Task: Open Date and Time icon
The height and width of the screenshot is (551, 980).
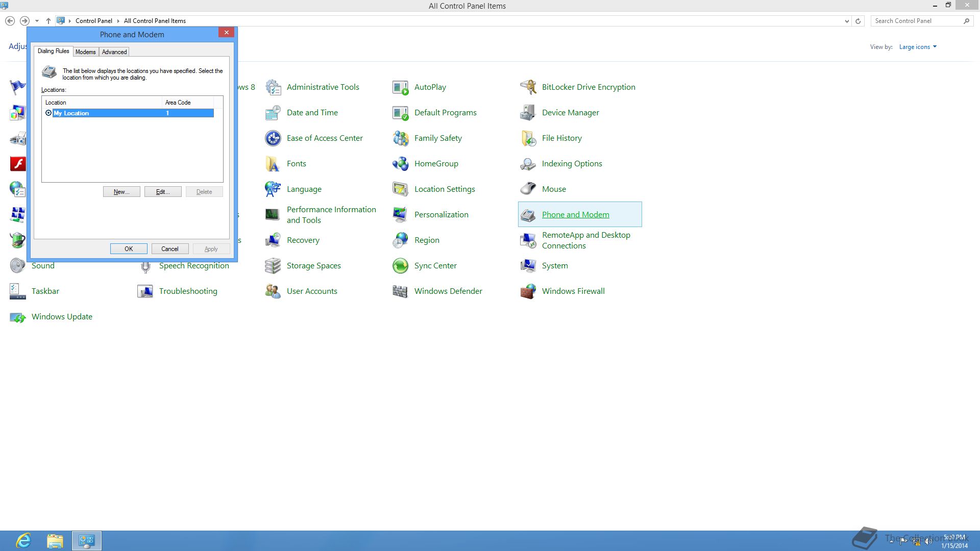Action: (273, 113)
